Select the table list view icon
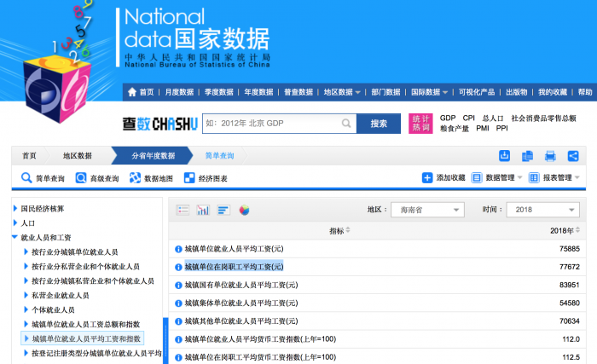The height and width of the screenshot is (364, 597). 183,210
